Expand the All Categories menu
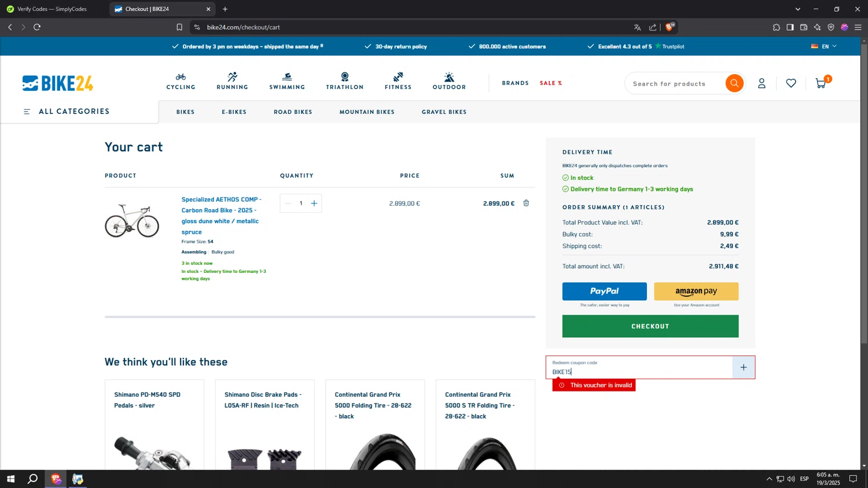 click(x=67, y=112)
